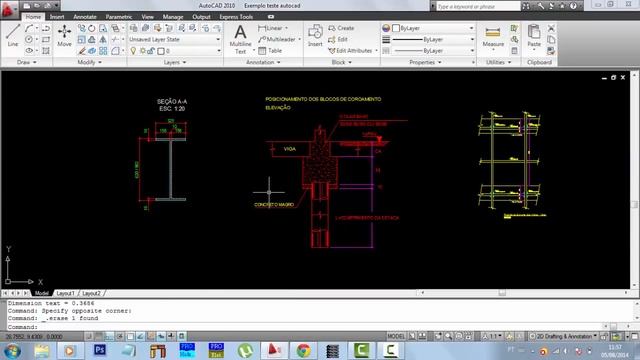Click Create in the Block panel

(x=341, y=28)
